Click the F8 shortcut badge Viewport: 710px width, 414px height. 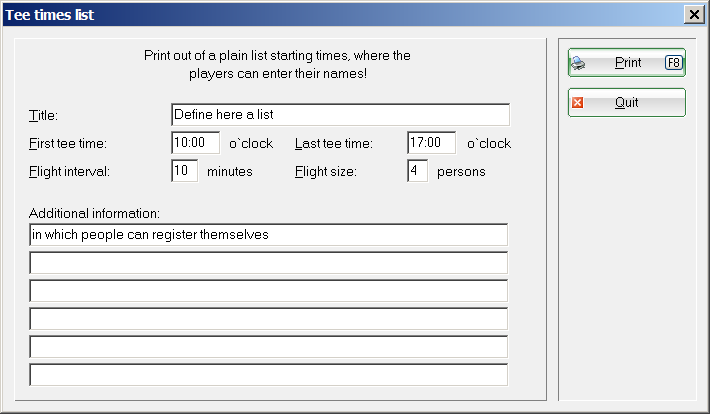(x=673, y=63)
